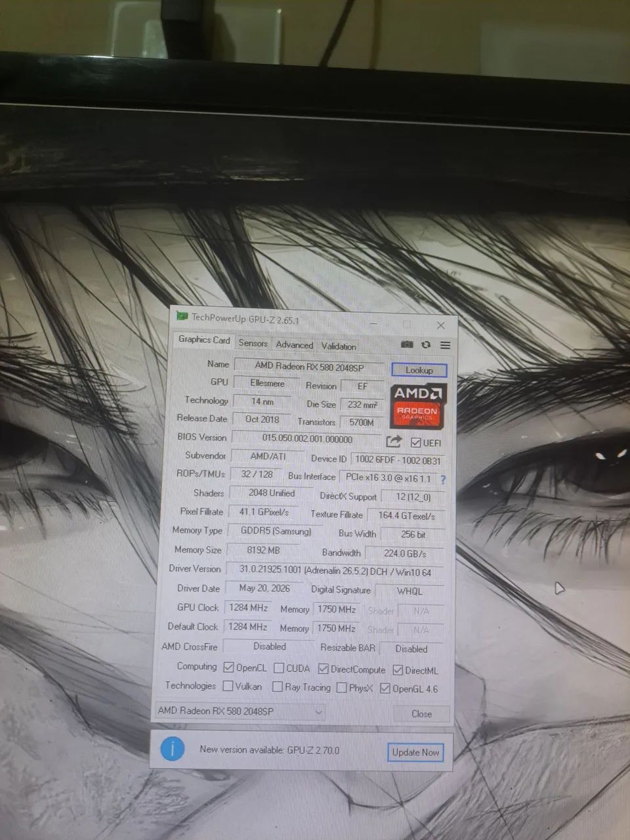Click the Default Clock value 1284 MHz
Screen dimensions: 630x840
click(x=248, y=627)
